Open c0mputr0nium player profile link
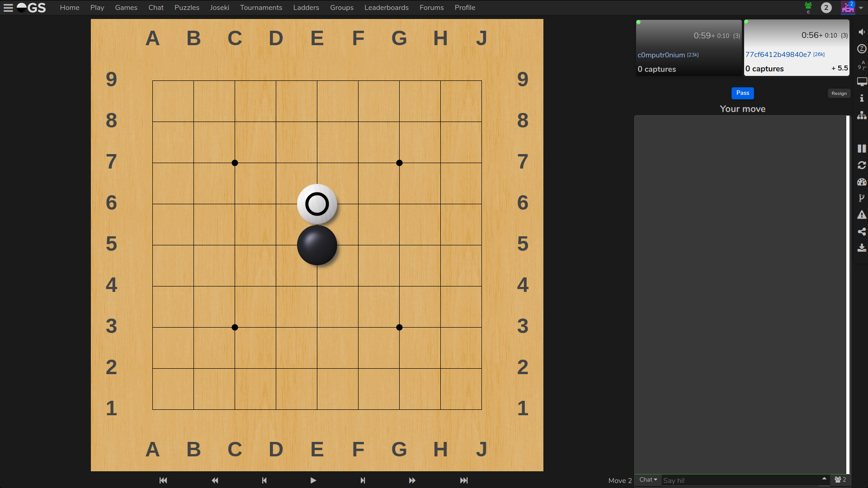Viewport: 868px width, 488px height. 661,55
